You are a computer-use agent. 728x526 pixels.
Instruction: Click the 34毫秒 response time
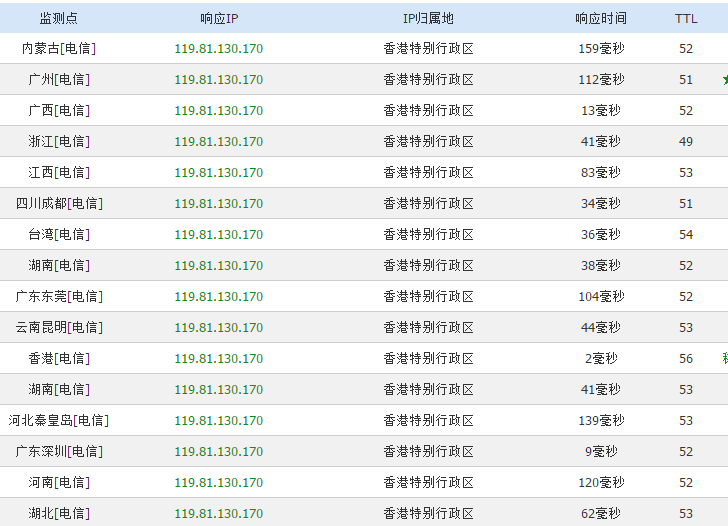click(601, 203)
